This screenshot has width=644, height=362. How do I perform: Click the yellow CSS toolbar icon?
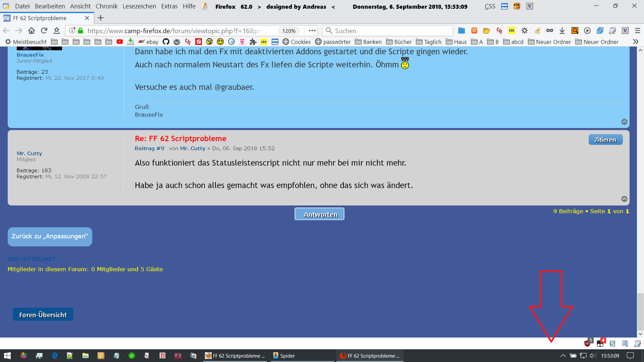[x=512, y=31]
